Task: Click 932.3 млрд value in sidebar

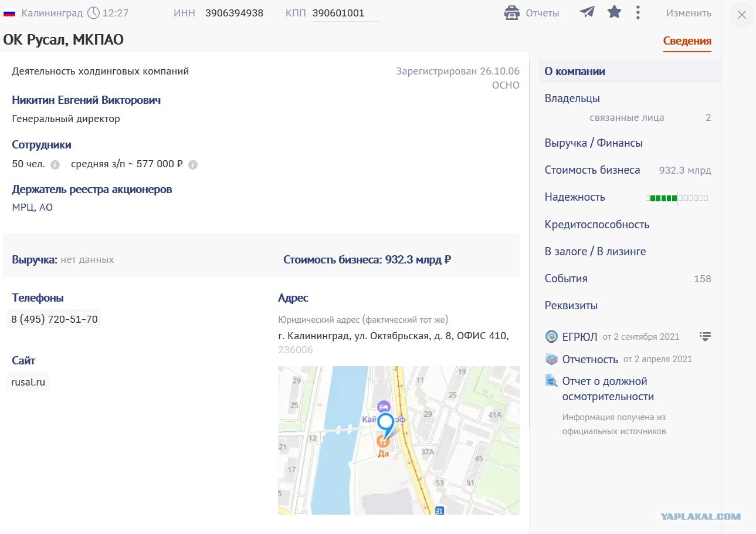Action: [x=685, y=171]
